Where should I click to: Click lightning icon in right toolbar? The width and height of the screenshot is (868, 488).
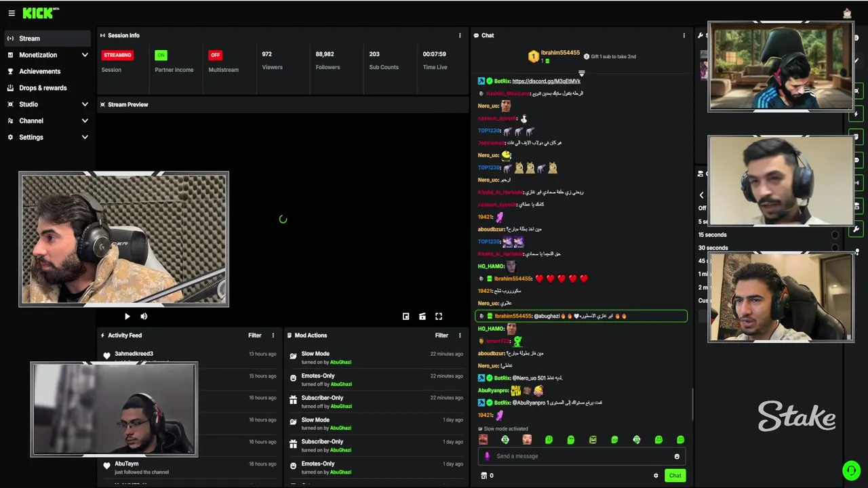(x=856, y=114)
